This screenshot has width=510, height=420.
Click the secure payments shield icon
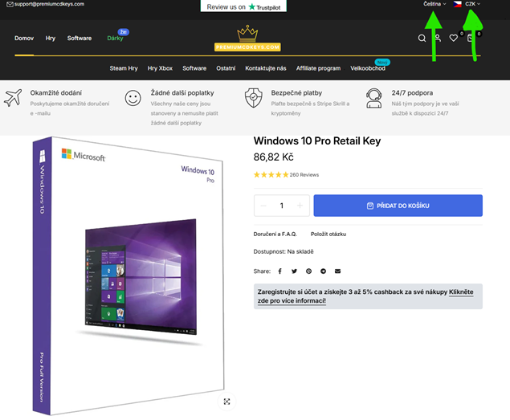coord(253,98)
